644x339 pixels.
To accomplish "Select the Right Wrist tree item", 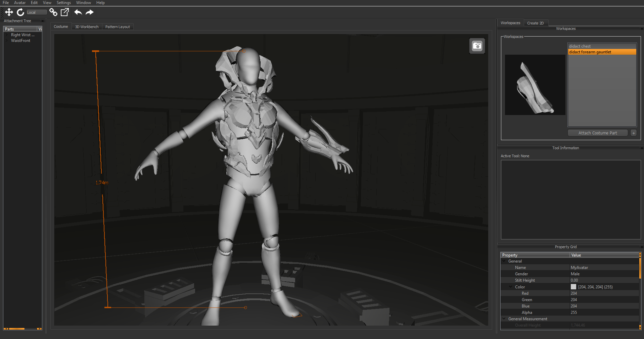I will coord(23,35).
